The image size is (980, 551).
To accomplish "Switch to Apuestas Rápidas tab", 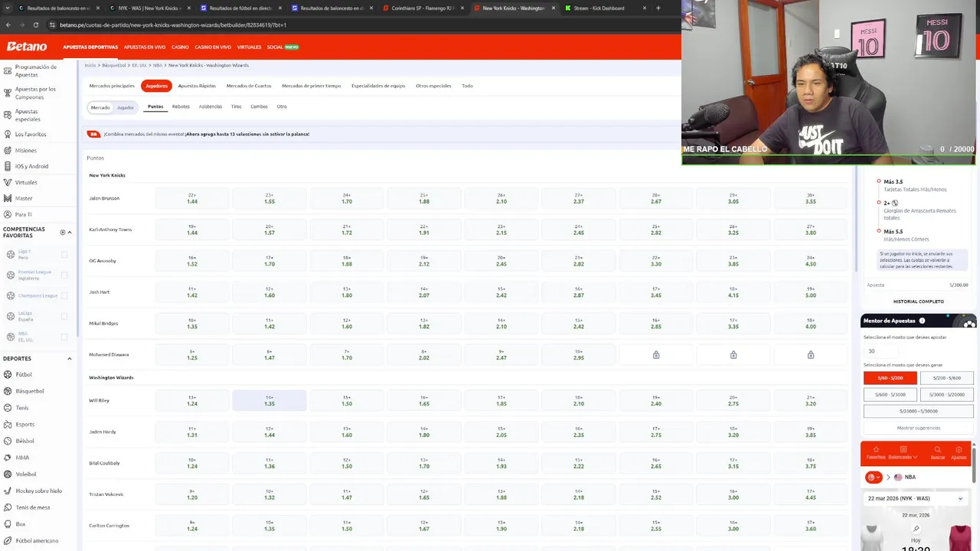I will (197, 86).
